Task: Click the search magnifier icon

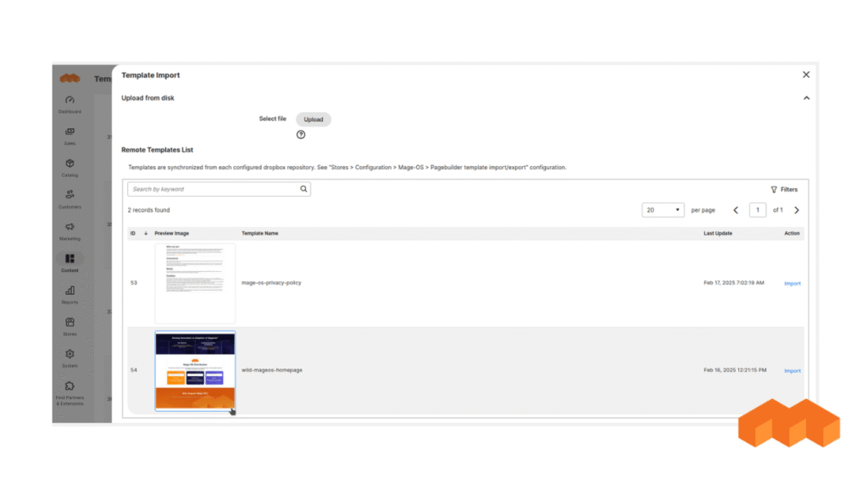Action: point(303,189)
